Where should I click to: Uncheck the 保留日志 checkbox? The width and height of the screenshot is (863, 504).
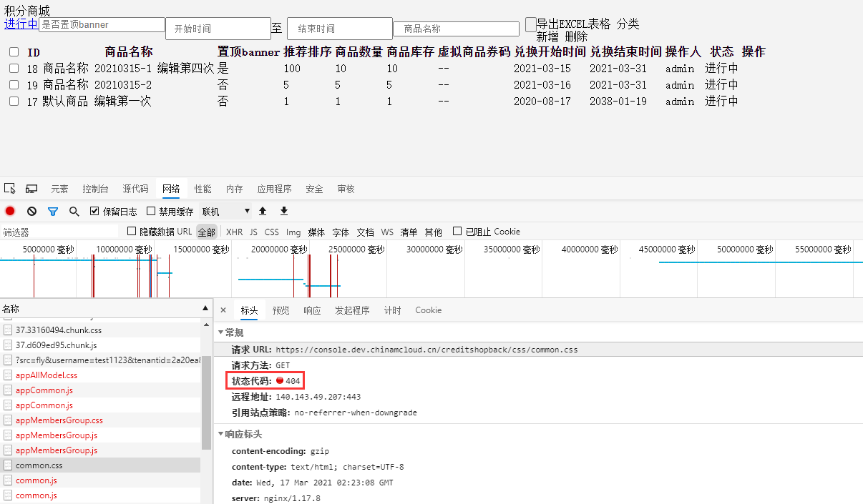pyautogui.click(x=94, y=212)
